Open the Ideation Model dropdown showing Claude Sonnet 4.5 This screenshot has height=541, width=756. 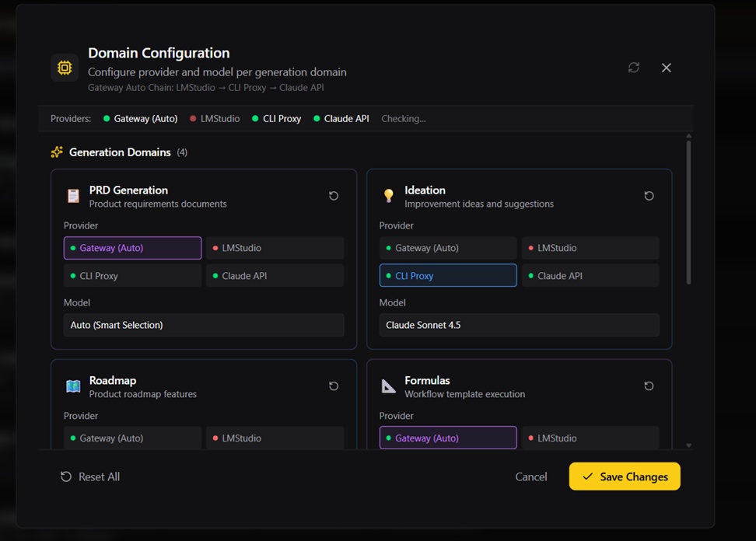pyautogui.click(x=519, y=325)
